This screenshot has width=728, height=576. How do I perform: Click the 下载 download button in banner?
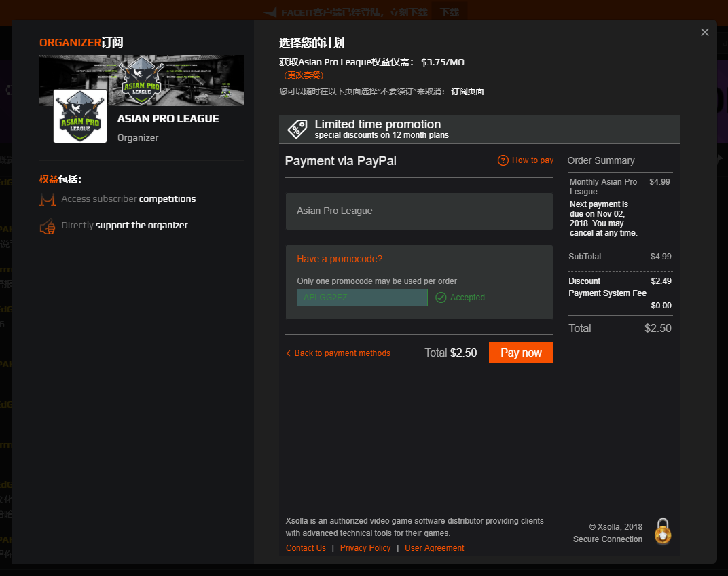click(450, 12)
